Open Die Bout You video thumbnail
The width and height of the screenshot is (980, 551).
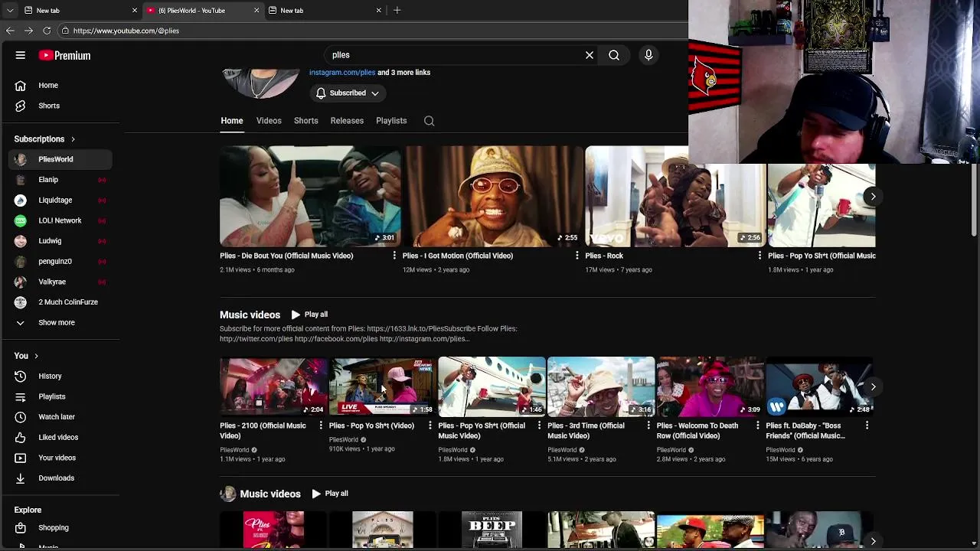click(x=310, y=197)
